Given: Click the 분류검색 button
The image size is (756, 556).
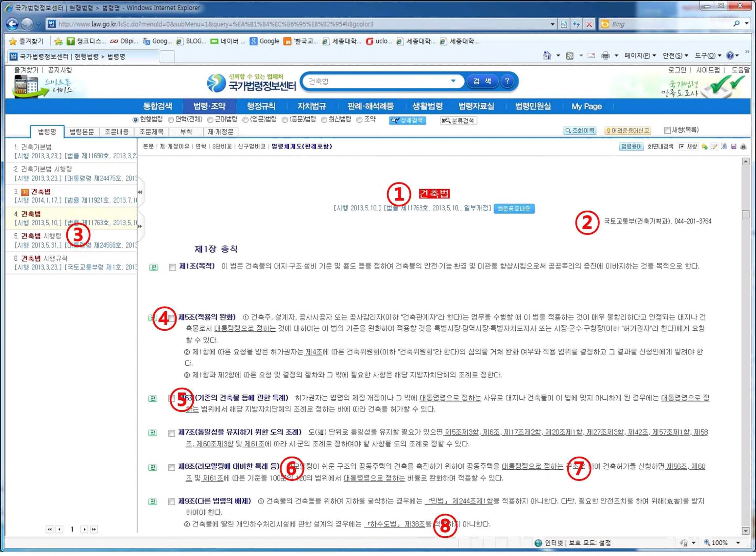Looking at the screenshot, I should pos(458,120).
